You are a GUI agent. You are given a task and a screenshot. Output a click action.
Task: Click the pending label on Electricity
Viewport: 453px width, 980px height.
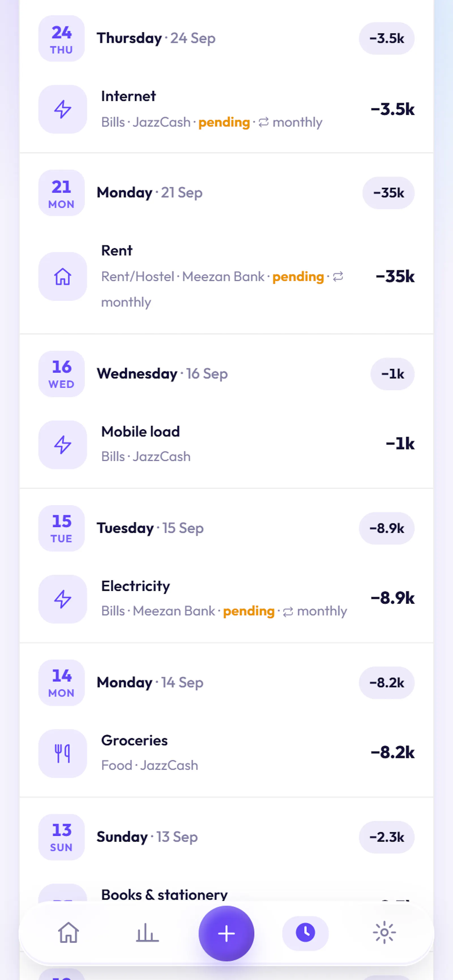point(249,611)
